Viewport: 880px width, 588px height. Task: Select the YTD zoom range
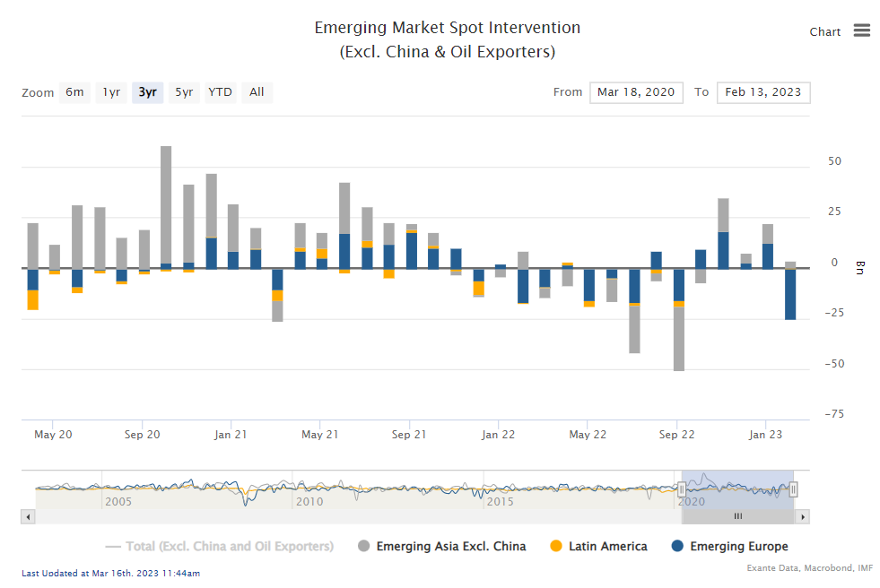coord(220,92)
